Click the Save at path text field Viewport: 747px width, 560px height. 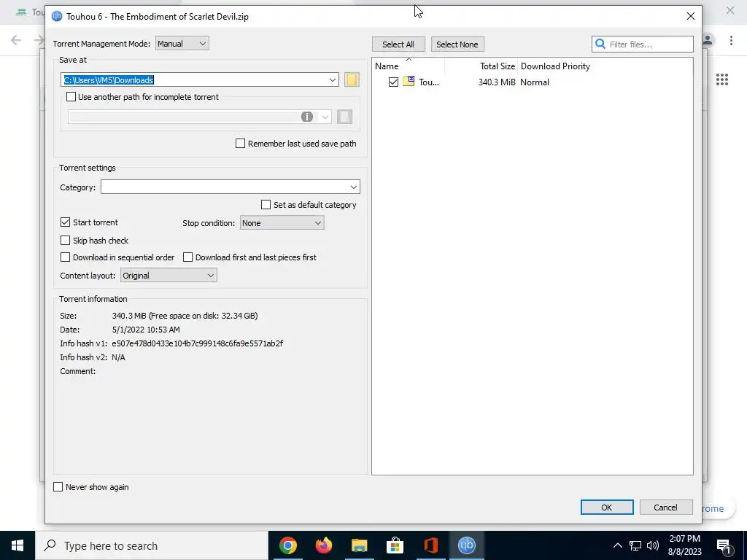pyautogui.click(x=200, y=79)
